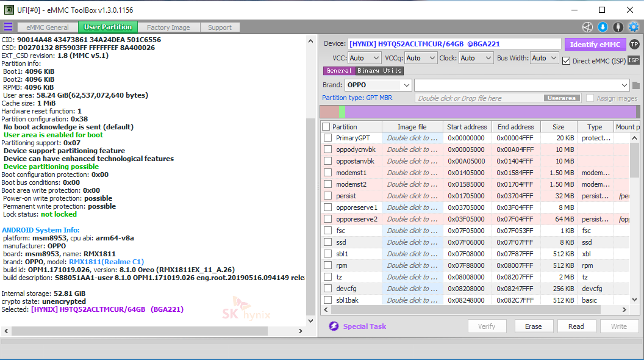The height and width of the screenshot is (360, 644).
Task: Click the TP round icon
Action: coord(635,44)
